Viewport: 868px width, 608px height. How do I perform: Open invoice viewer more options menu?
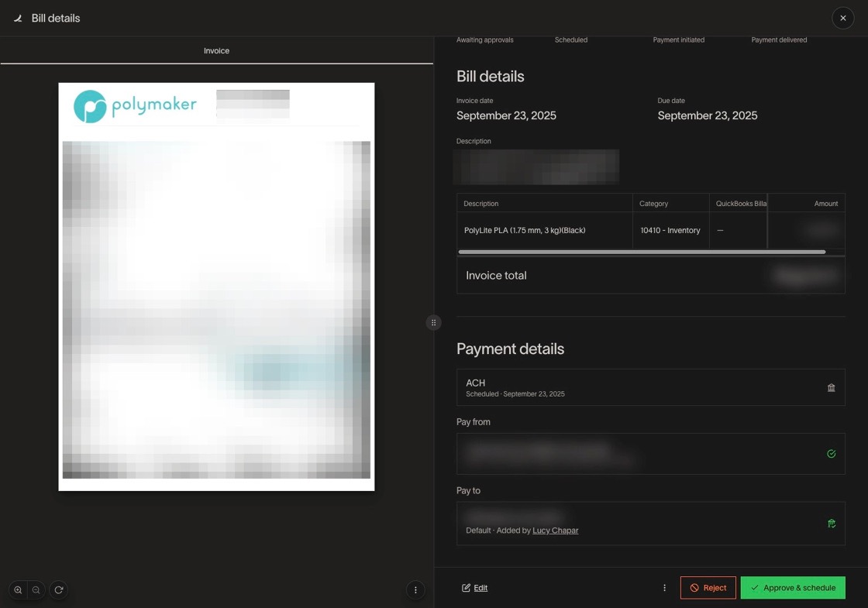coord(415,590)
